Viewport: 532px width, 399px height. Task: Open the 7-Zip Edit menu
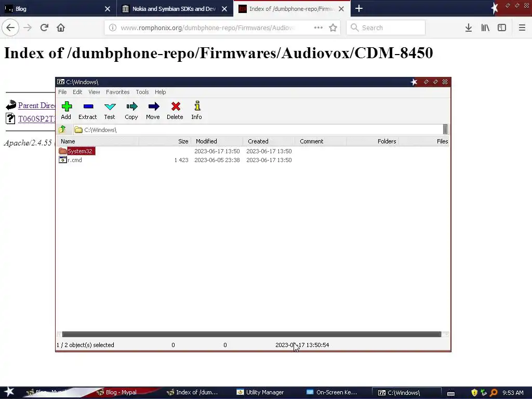(77, 92)
